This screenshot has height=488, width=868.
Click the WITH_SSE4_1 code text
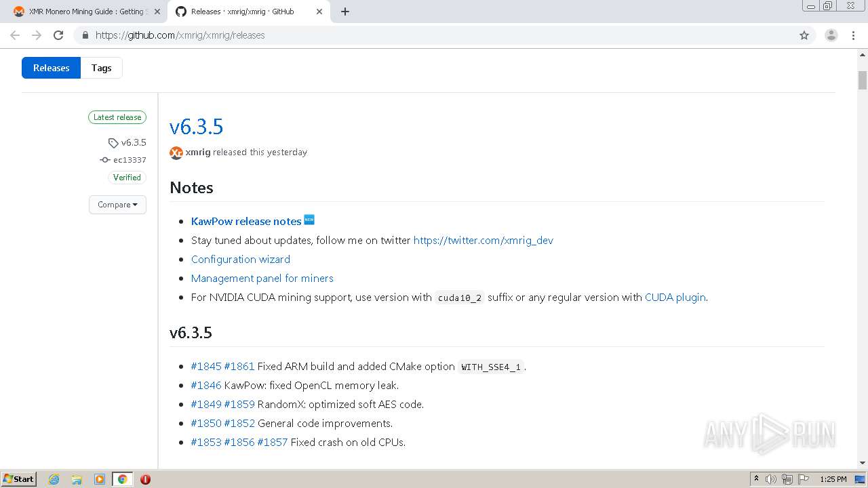click(491, 367)
